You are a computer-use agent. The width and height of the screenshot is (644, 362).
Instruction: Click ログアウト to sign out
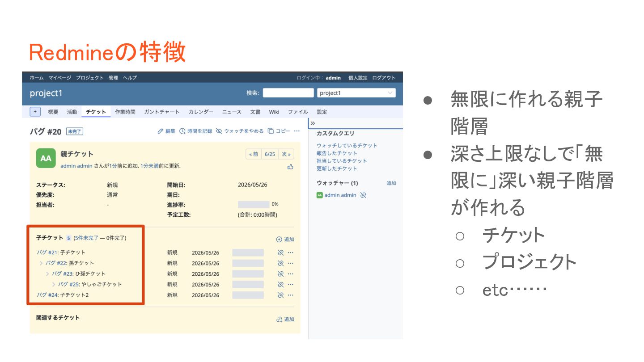(x=384, y=78)
